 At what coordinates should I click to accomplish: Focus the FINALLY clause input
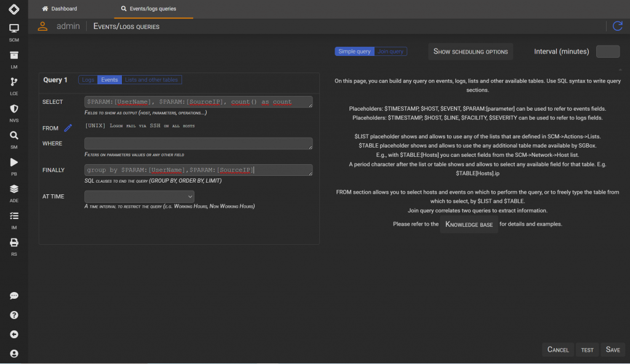[x=198, y=170]
